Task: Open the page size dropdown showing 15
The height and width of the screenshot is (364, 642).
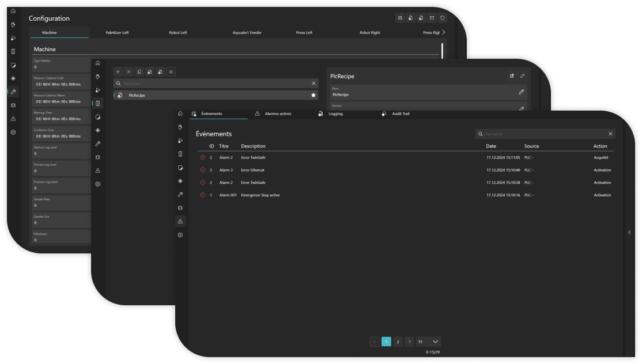Action: point(428,342)
